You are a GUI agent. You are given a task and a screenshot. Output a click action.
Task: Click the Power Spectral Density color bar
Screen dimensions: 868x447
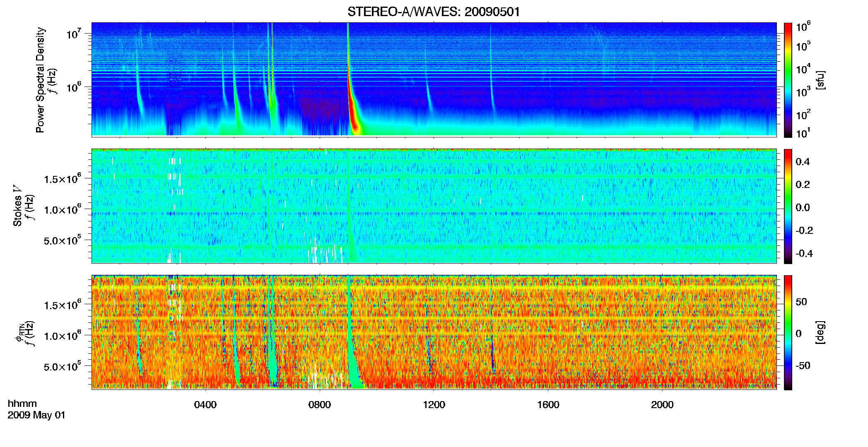tap(788, 80)
